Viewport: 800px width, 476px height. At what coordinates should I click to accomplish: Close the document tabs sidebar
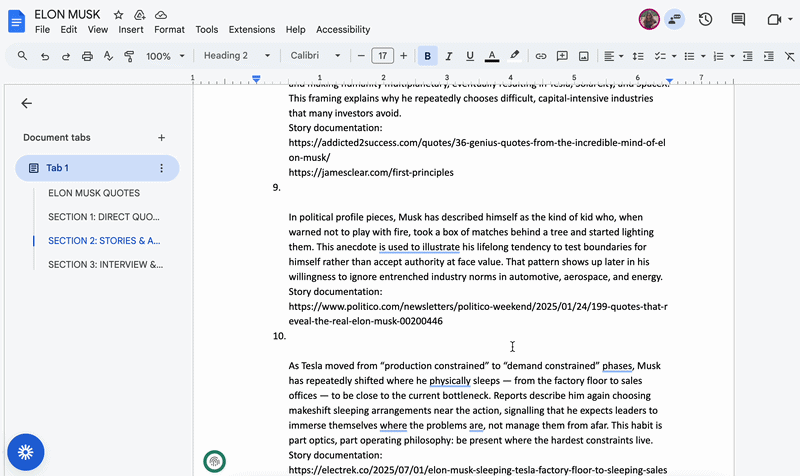tap(27, 103)
